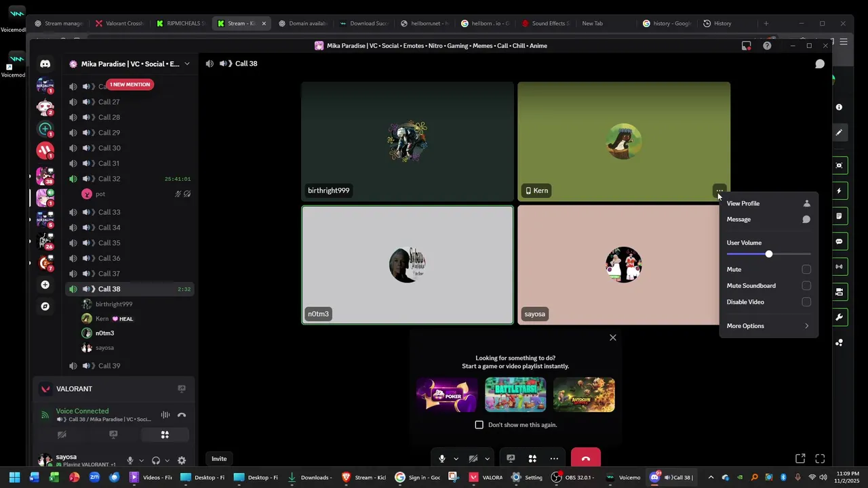Toggle camera icon in voice connected panel
The height and width of the screenshot is (488, 868).
pos(62,435)
